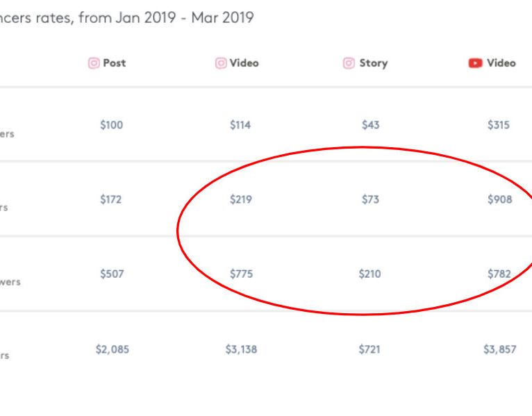Click the circled $219 Video rate
Image resolution: width=532 pixels, height=416 pixels.
click(x=241, y=199)
